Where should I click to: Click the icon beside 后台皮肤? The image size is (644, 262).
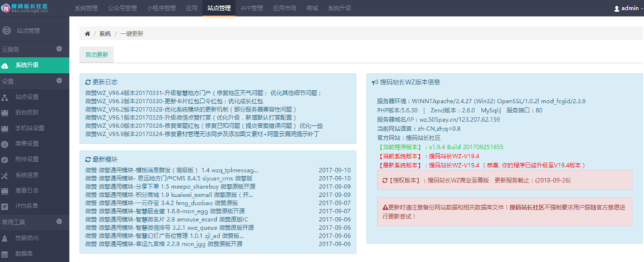[5, 112]
